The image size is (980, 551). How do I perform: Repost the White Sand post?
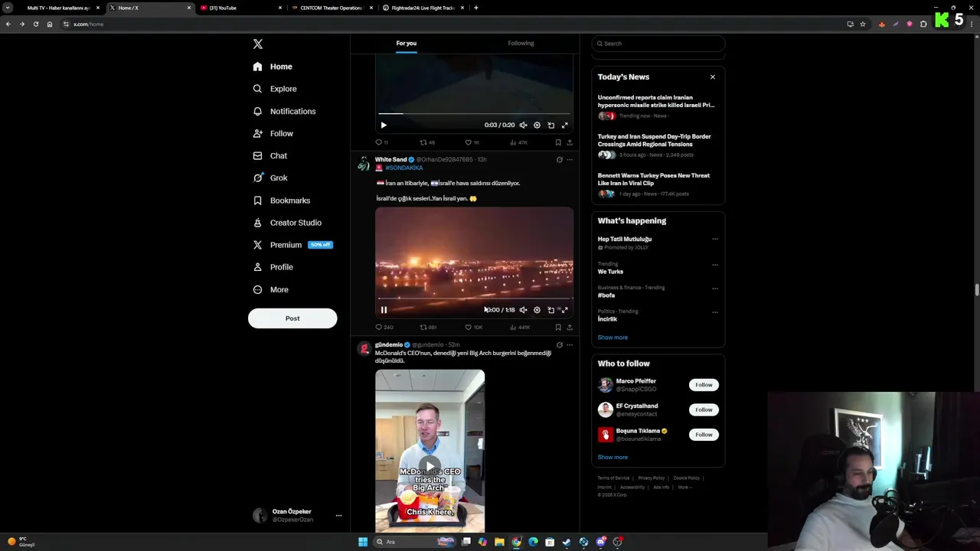(x=428, y=328)
